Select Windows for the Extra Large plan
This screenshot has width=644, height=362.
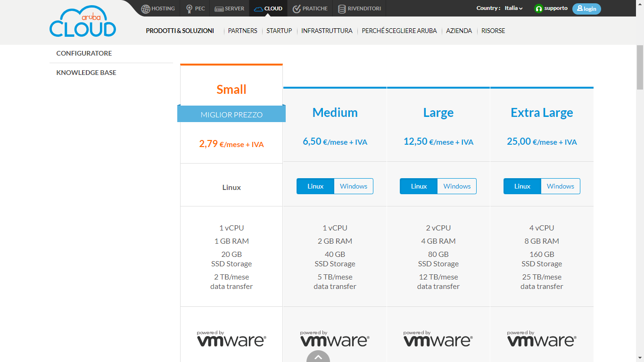tap(561, 186)
